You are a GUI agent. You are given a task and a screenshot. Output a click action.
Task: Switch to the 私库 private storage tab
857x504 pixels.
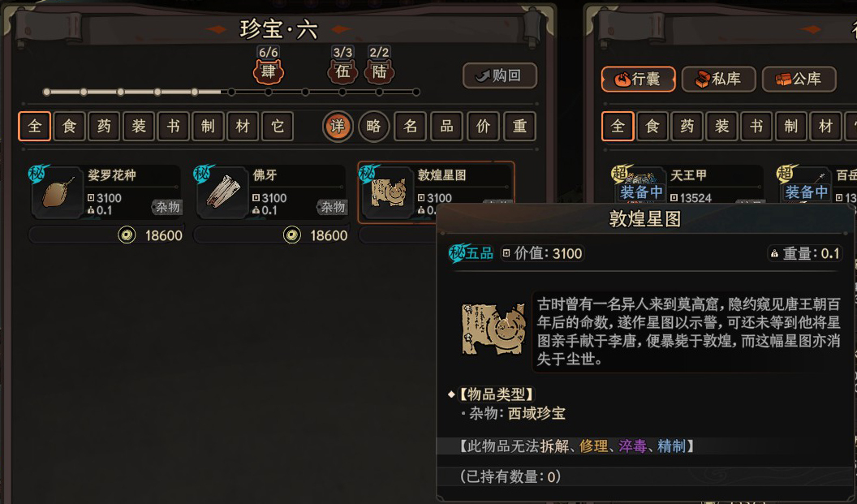(719, 80)
